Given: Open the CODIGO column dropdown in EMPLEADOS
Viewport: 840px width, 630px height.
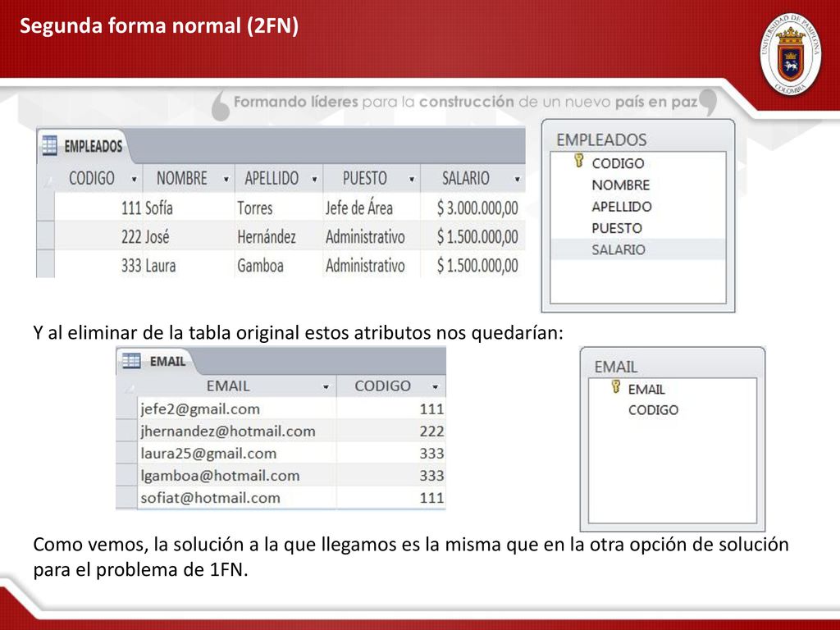Looking at the screenshot, I should point(134,180).
